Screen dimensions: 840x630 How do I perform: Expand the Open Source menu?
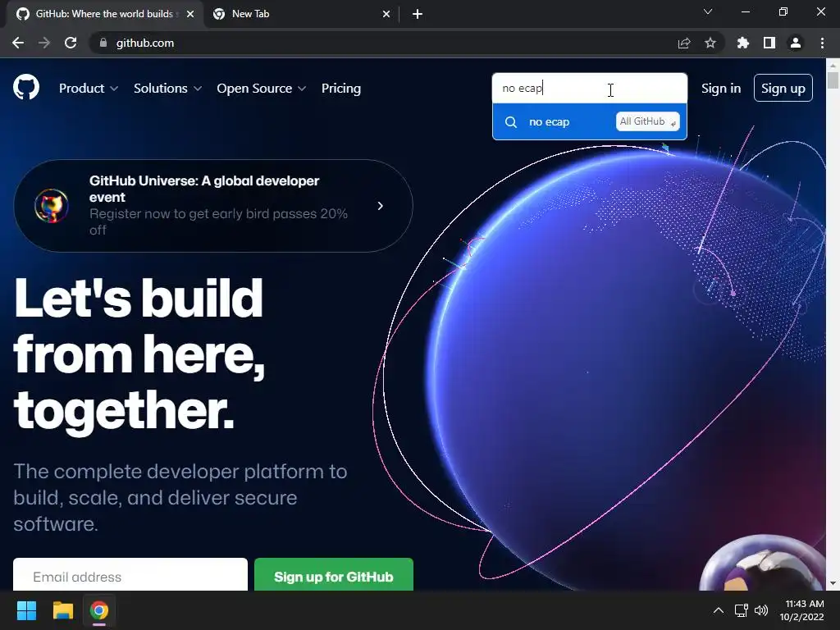(x=262, y=89)
